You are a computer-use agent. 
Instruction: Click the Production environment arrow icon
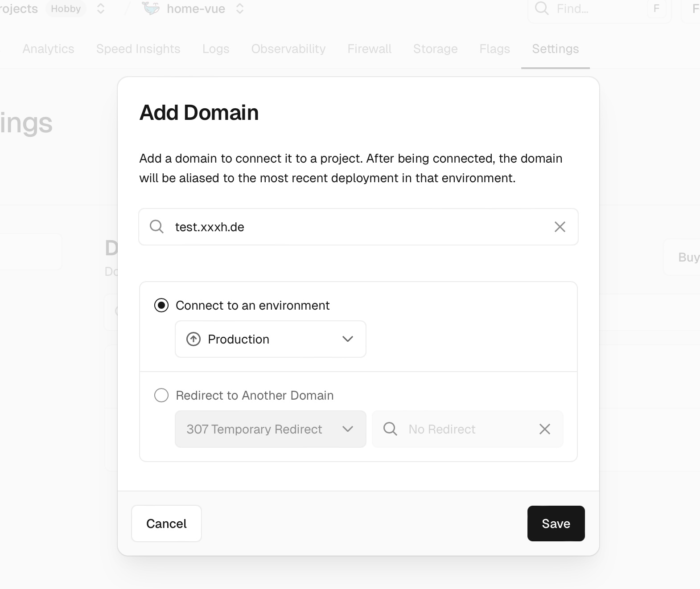[194, 339]
